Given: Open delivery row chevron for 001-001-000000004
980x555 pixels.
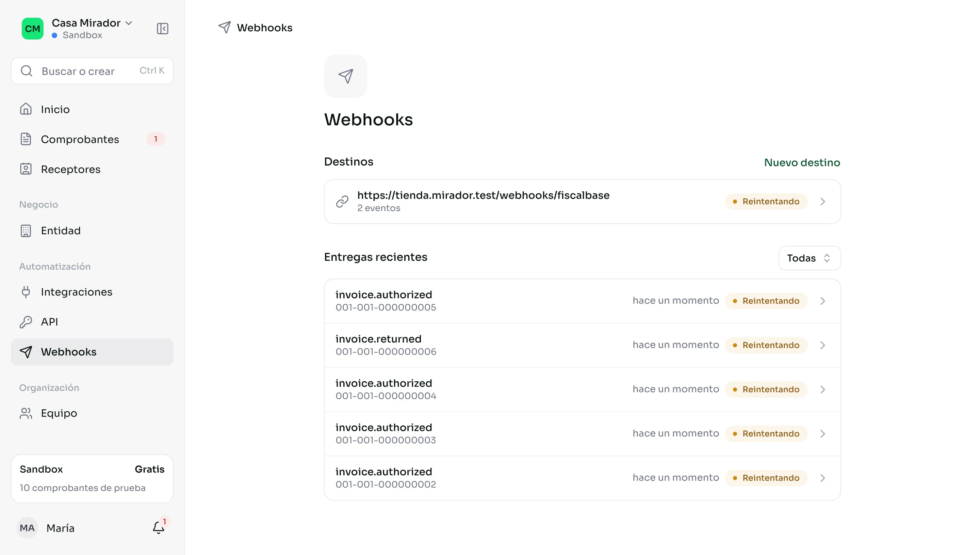Looking at the screenshot, I should (x=823, y=390).
